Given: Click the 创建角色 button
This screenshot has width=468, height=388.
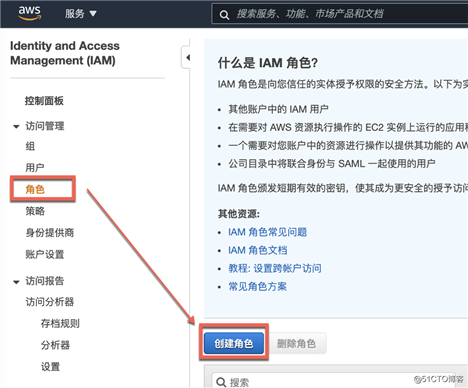Looking at the screenshot, I should [234, 343].
